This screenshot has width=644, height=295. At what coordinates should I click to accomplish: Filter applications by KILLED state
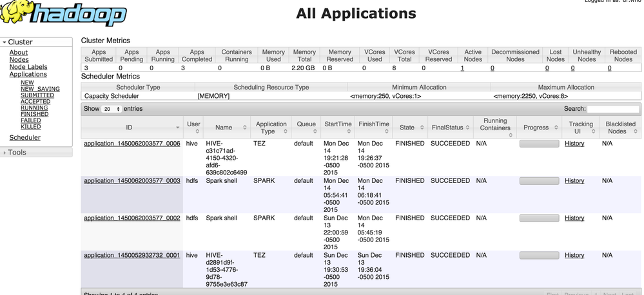[x=31, y=127]
